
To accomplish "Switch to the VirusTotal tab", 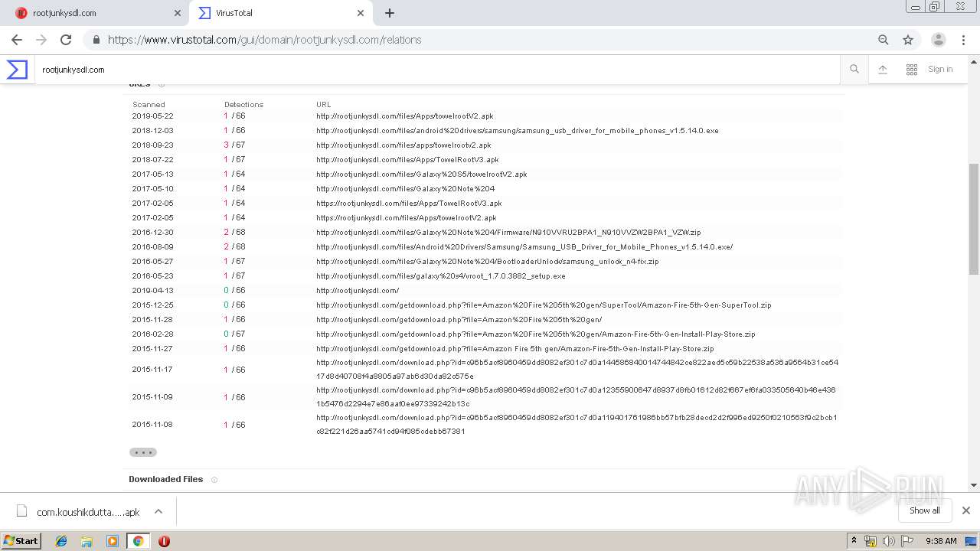I will point(281,13).
